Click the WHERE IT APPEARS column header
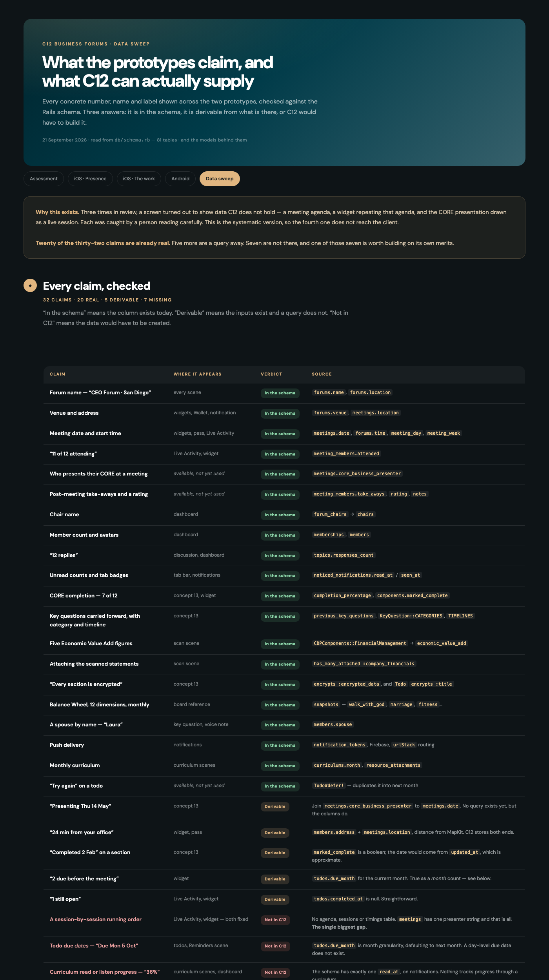 [x=197, y=374]
